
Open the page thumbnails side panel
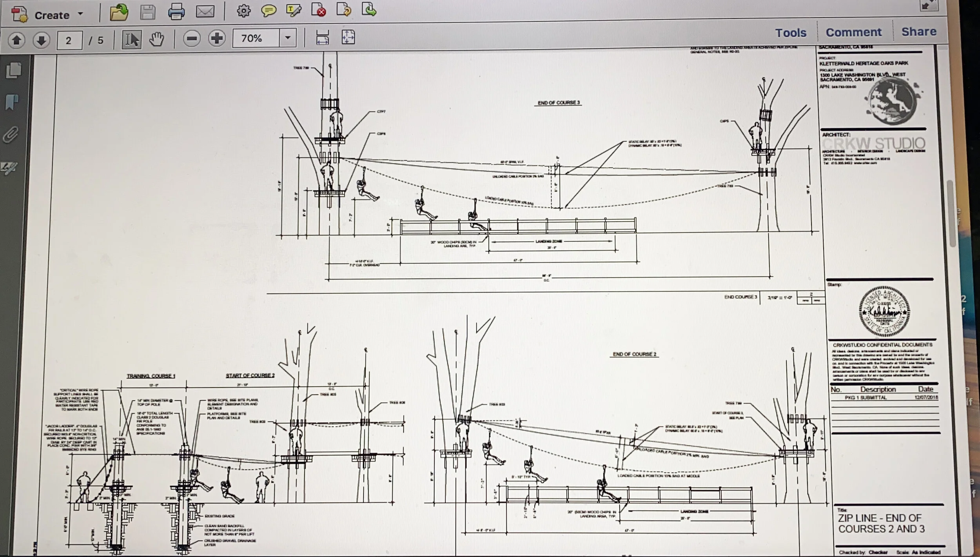(x=14, y=71)
